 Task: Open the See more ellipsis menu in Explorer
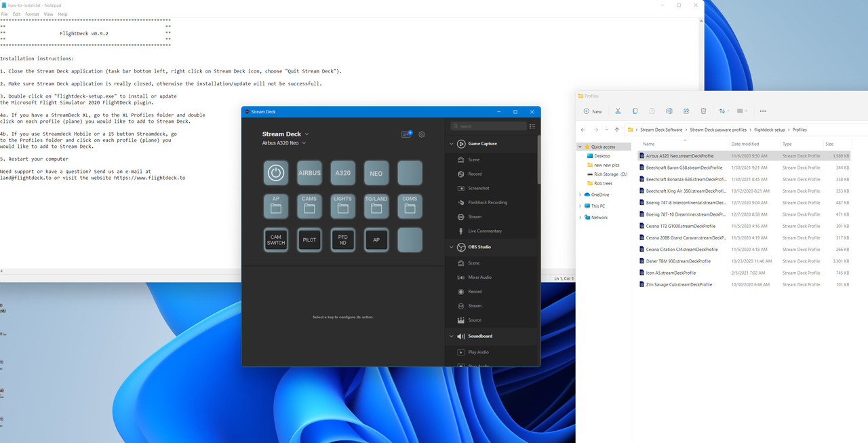(x=763, y=111)
